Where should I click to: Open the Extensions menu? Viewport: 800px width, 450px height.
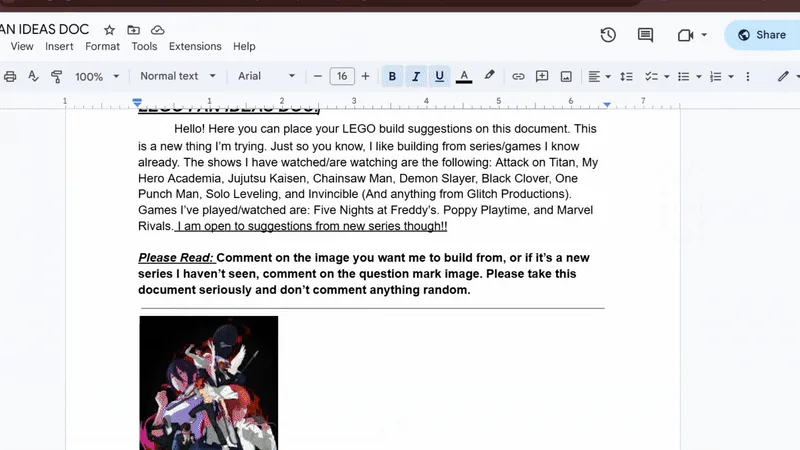[x=195, y=46]
